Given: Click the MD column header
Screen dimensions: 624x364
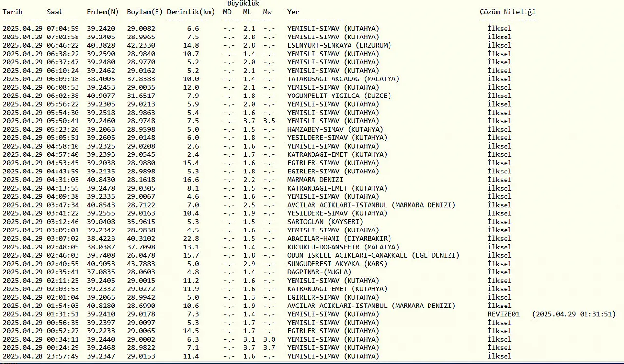Looking at the screenshot, I should pos(227,12).
